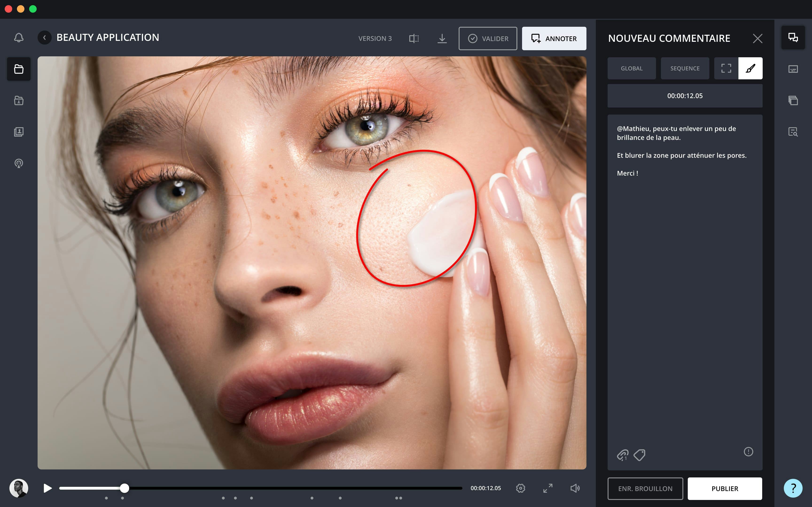This screenshot has width=812, height=507.
Task: Mute the video volume
Action: 575,488
